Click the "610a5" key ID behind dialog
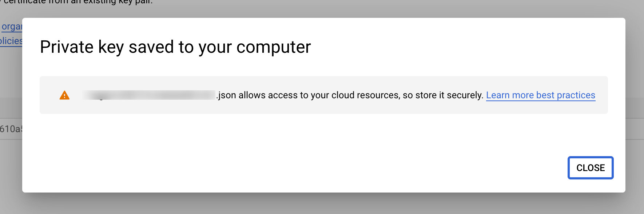644x214 pixels. [11, 129]
